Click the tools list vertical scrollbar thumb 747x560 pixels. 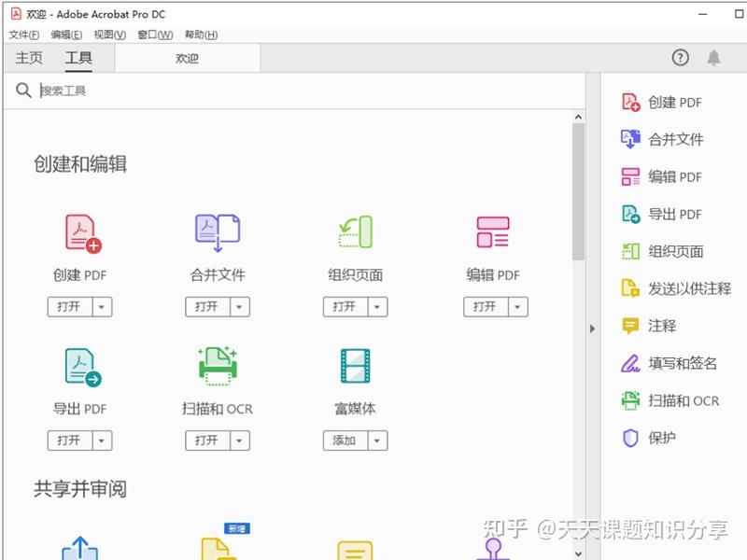[x=578, y=192]
